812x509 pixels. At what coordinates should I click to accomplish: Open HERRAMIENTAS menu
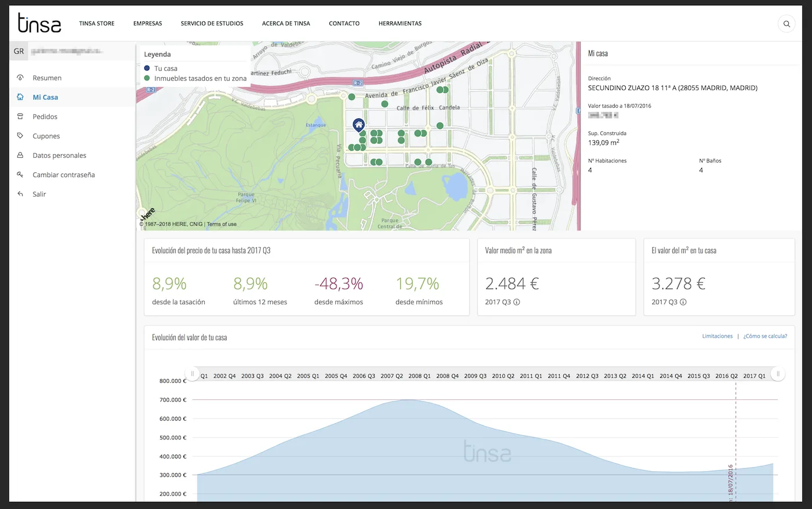(400, 24)
